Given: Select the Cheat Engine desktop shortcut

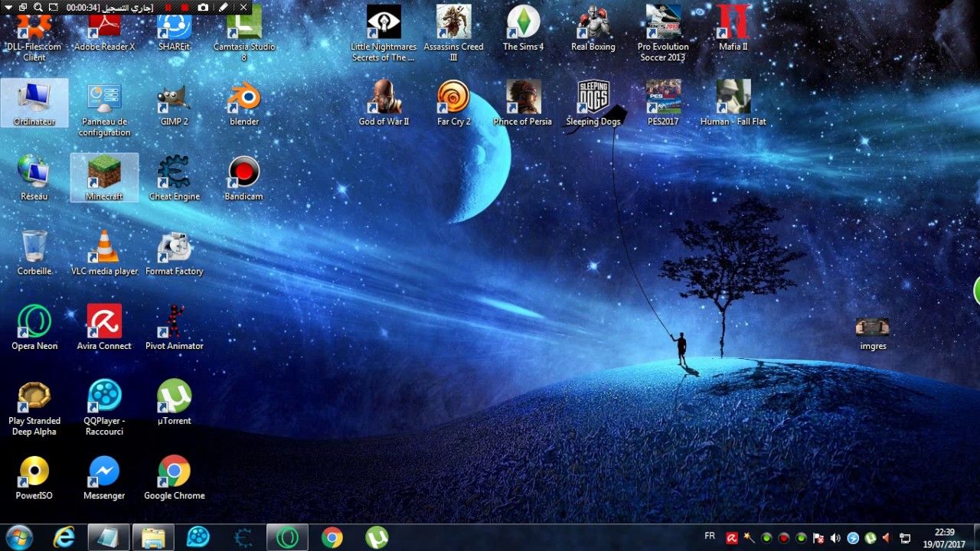Looking at the screenshot, I should pos(174,178).
